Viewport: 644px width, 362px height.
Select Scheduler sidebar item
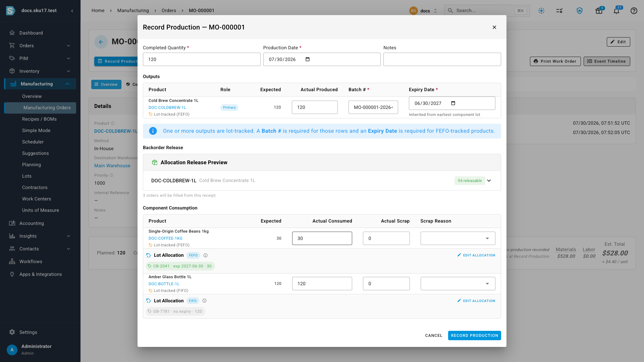tap(40, 142)
